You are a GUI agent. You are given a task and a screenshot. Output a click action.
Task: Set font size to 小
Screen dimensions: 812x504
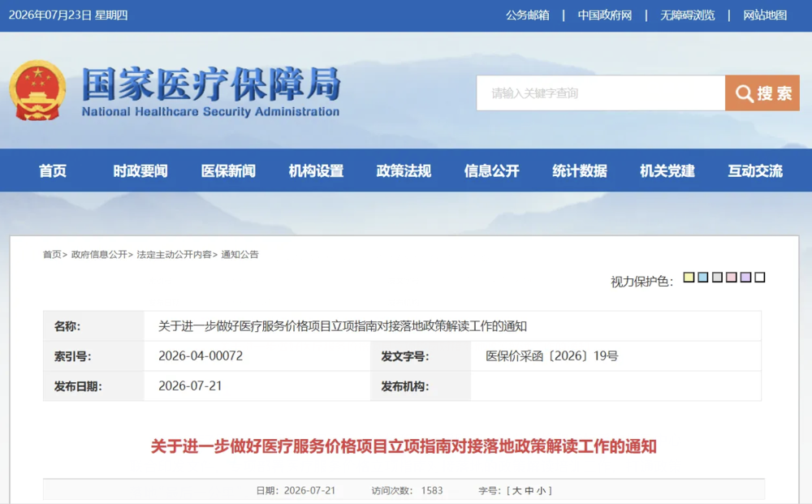coord(541,490)
